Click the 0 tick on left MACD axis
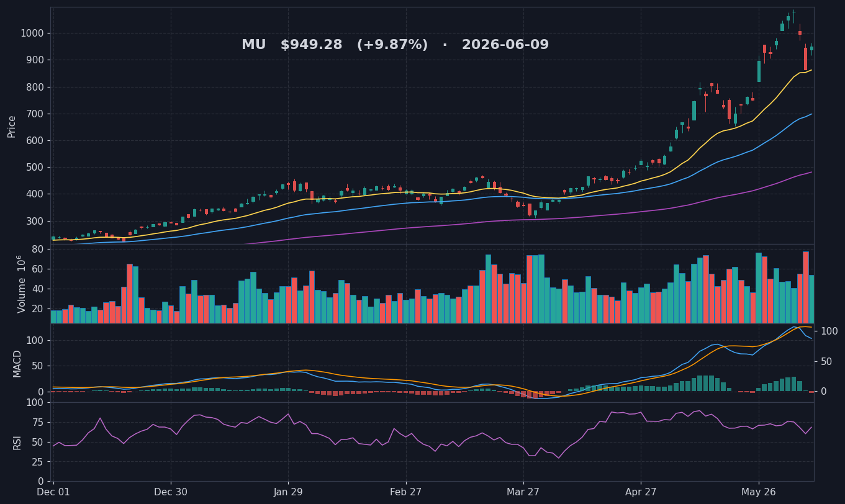The width and height of the screenshot is (845, 504). click(40, 392)
